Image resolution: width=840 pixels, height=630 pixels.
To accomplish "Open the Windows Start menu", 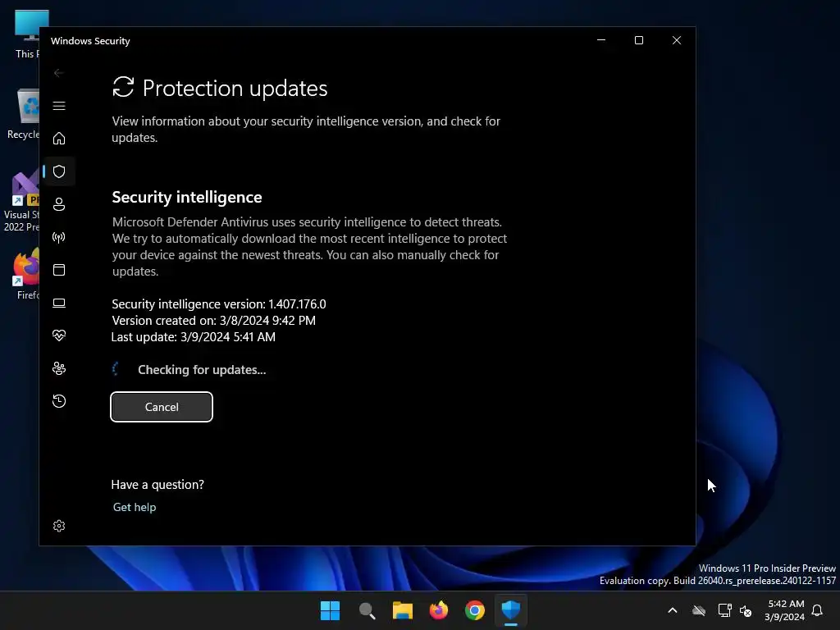I will tap(330, 610).
